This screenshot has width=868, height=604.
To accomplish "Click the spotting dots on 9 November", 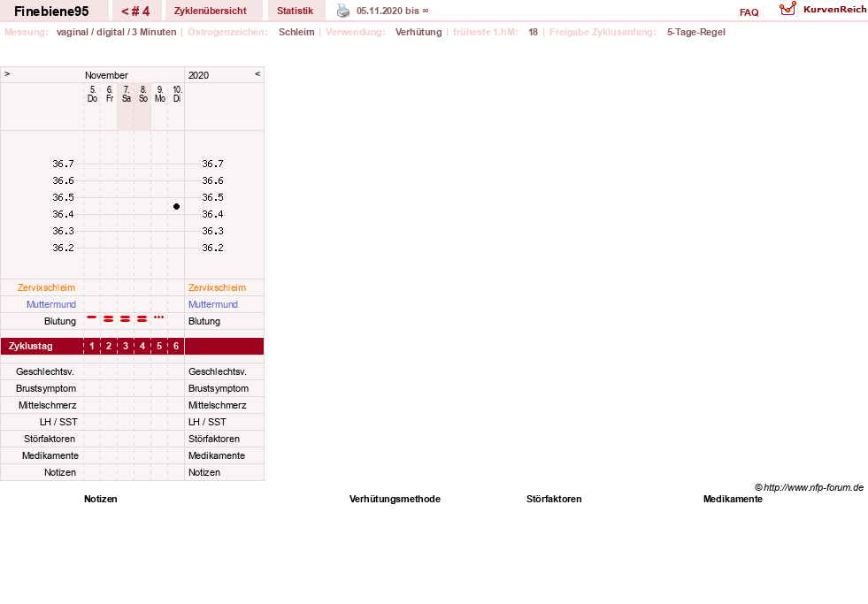I will click(159, 317).
